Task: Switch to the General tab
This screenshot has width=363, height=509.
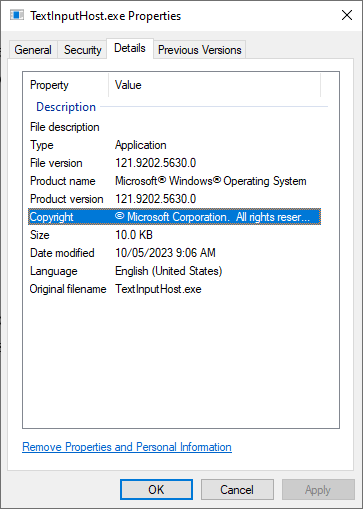Action: point(33,50)
